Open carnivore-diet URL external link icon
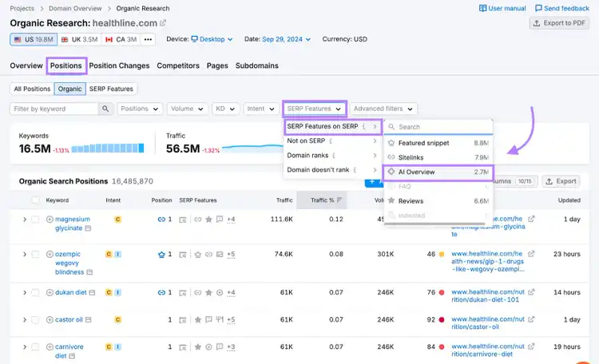 click(531, 346)
